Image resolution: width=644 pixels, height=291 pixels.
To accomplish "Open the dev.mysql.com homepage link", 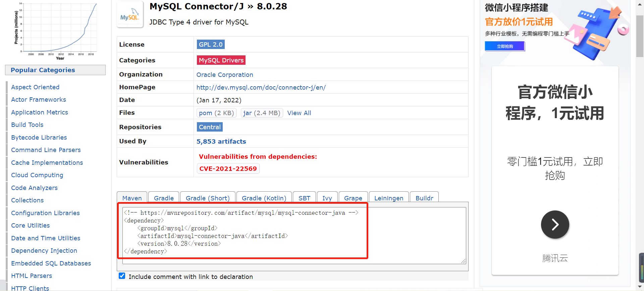I will tap(261, 87).
